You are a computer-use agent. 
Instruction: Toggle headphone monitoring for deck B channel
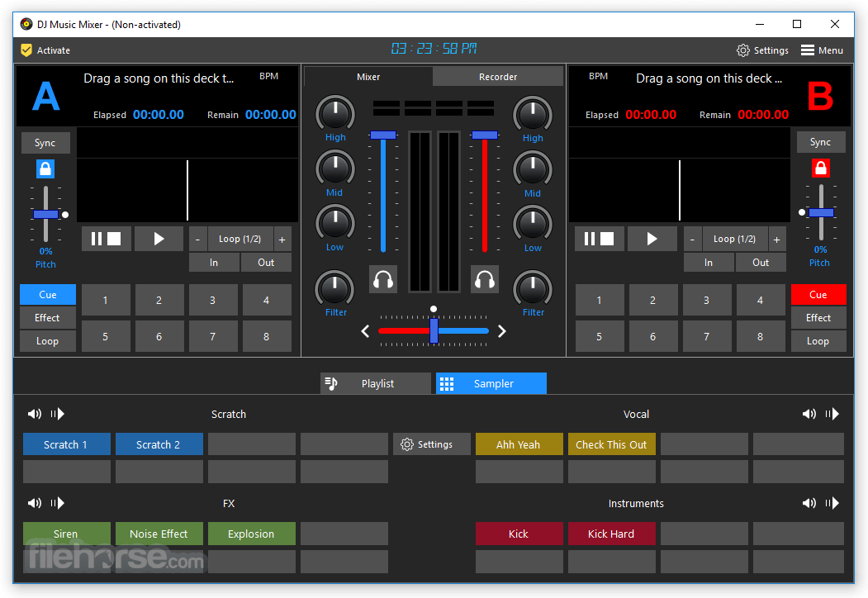[x=484, y=279]
